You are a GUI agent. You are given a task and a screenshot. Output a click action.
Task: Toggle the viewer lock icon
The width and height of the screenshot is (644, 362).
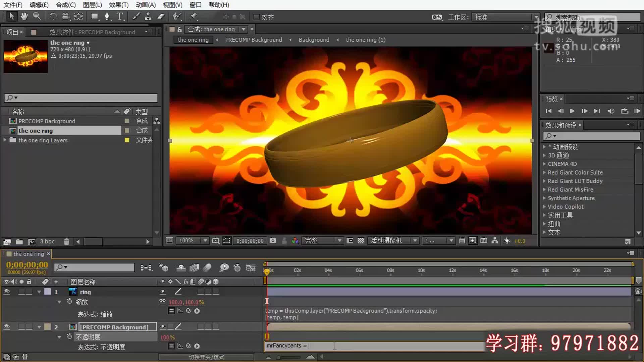coord(180,29)
